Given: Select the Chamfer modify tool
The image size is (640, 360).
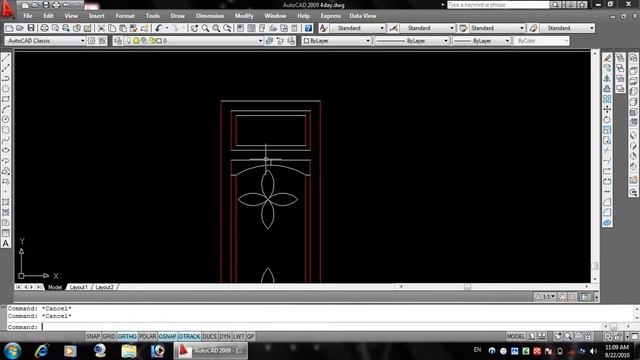Looking at the screenshot, I should pos(607,202).
